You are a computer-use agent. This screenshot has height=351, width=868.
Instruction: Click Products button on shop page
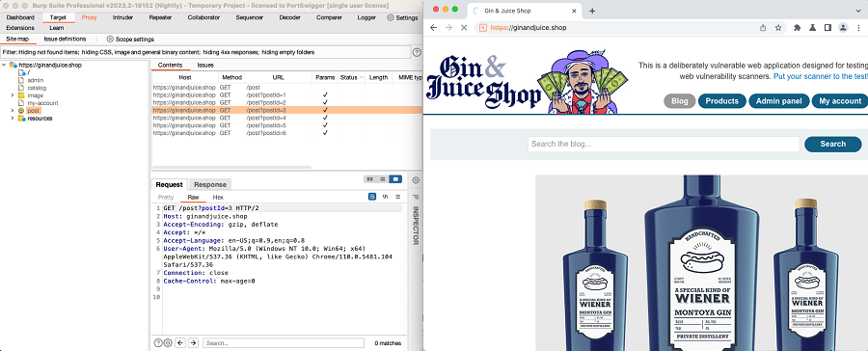coord(721,101)
